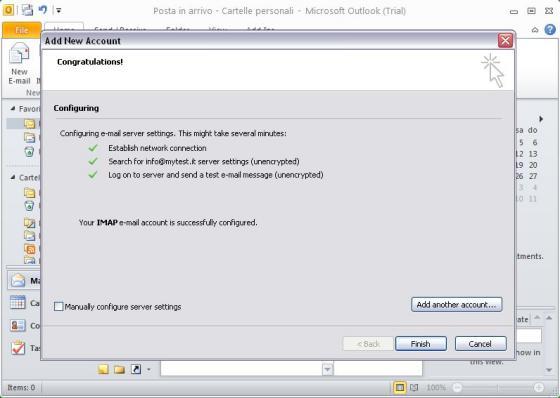Collapse the Favorites section in navigation pane
The height and width of the screenshot is (398, 560).
point(13,108)
